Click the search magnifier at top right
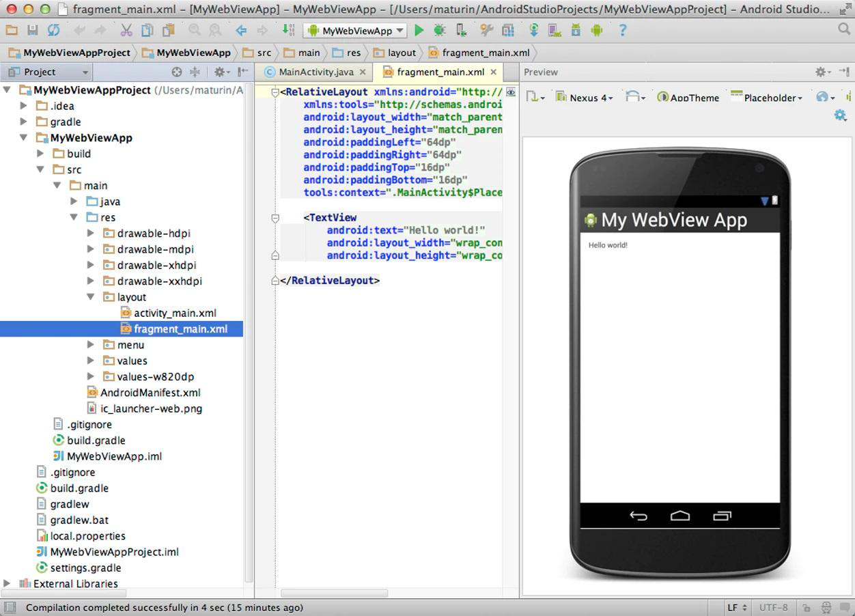The image size is (855, 616). (x=844, y=29)
